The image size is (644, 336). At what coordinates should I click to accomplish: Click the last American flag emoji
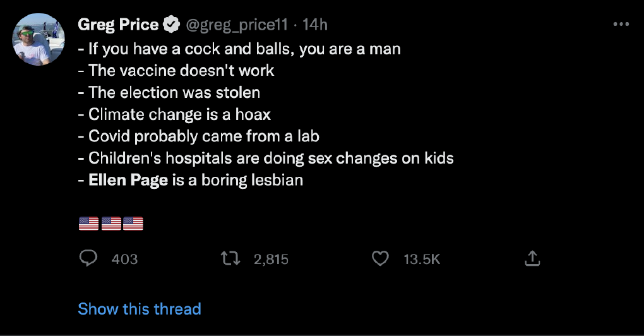coord(133,224)
